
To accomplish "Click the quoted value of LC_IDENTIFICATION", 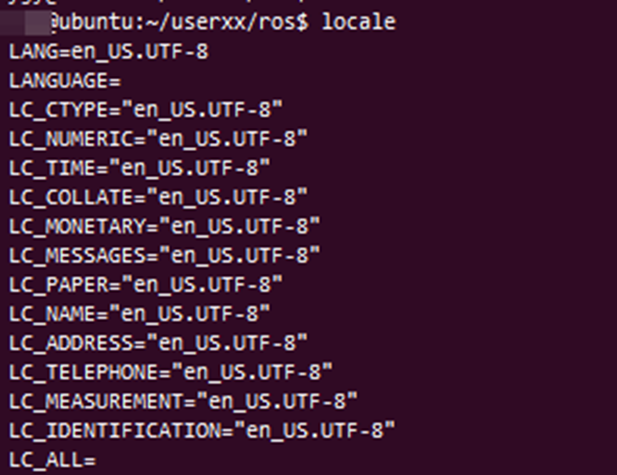I will (315, 429).
